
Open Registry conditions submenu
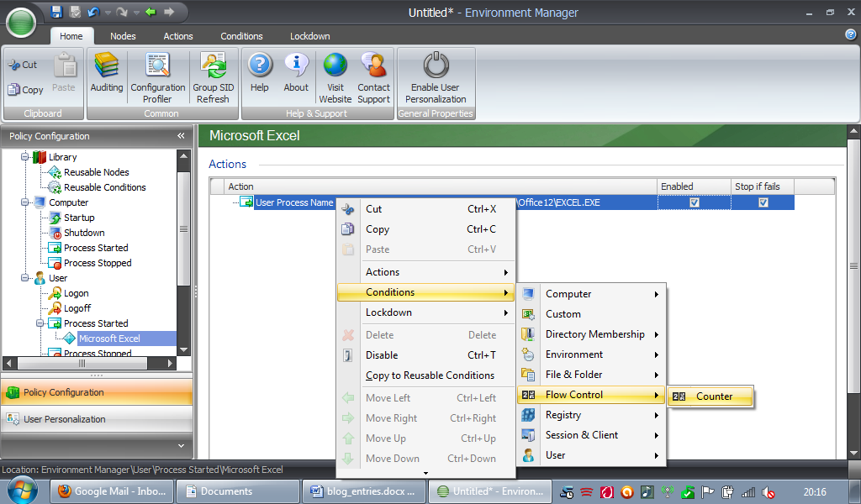[591, 415]
